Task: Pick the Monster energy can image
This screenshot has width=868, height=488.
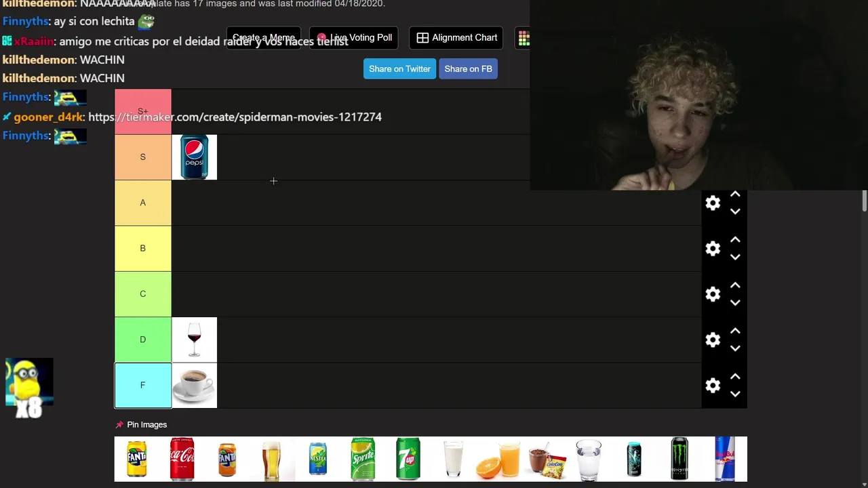Action: [x=679, y=459]
